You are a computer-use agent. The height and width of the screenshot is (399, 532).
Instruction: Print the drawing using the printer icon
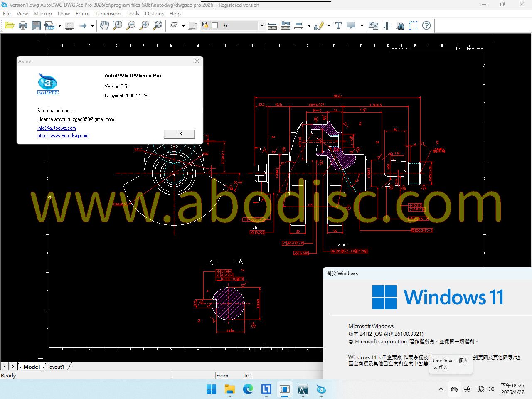click(x=23, y=26)
